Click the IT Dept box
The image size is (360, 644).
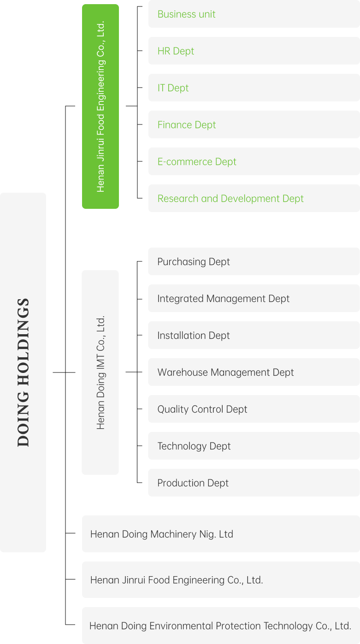click(254, 88)
